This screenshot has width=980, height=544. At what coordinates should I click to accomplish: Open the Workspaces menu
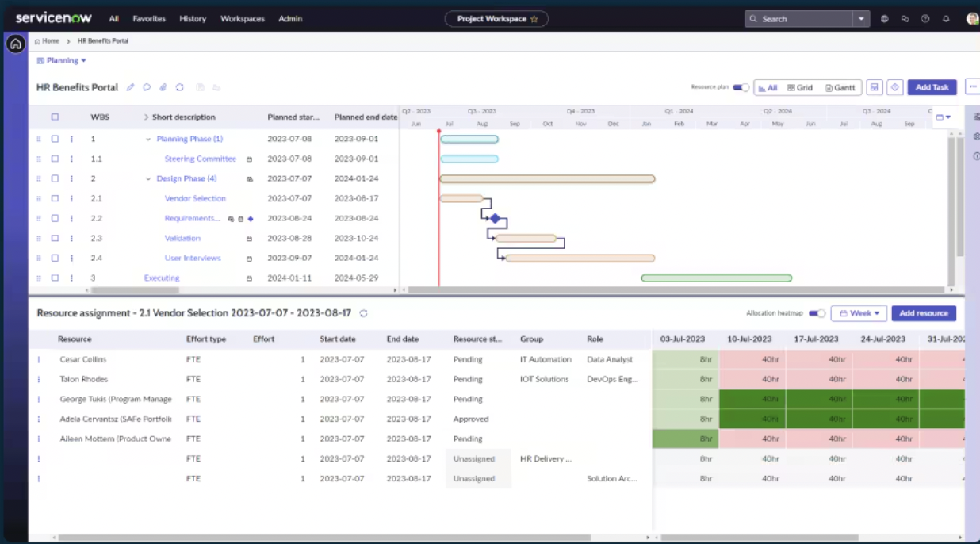[243, 19]
